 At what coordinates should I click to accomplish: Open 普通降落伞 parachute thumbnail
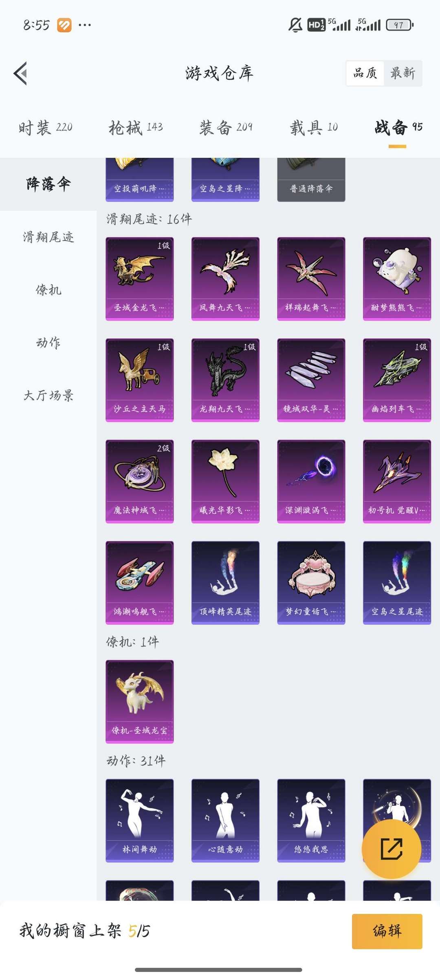(x=311, y=180)
